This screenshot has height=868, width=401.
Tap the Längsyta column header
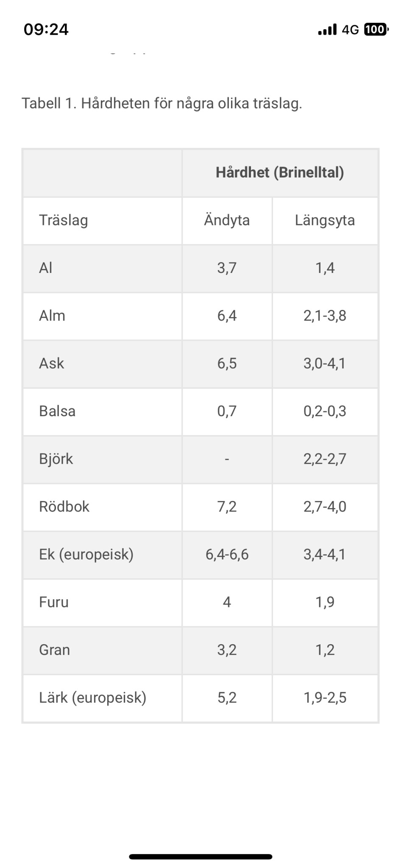pyautogui.click(x=325, y=220)
